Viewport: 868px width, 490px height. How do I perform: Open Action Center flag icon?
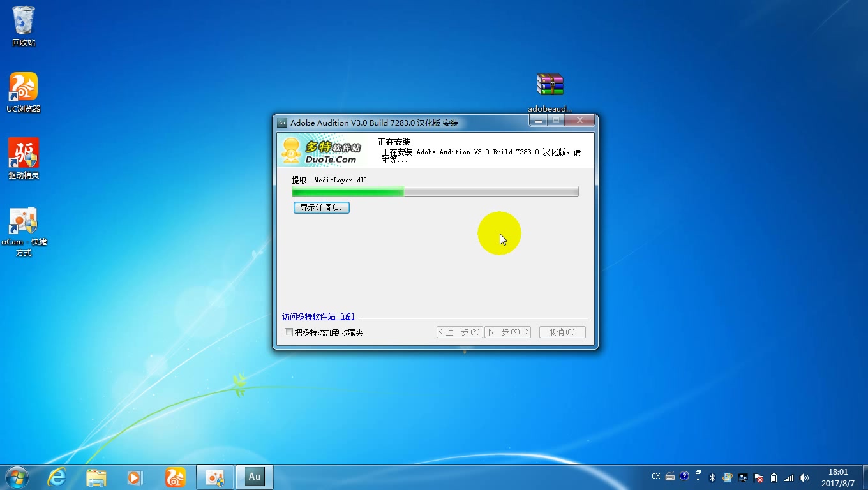758,477
